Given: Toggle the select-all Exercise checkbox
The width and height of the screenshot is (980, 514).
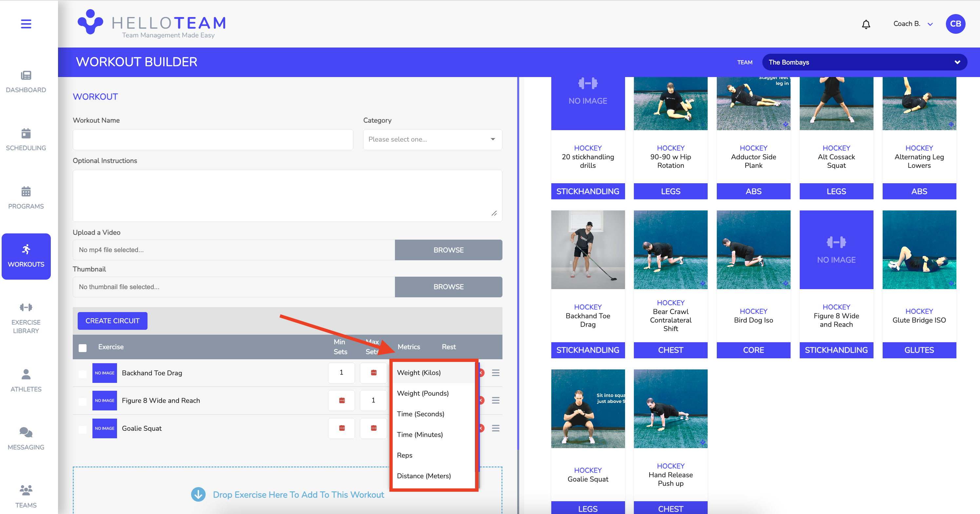Looking at the screenshot, I should pos(83,348).
